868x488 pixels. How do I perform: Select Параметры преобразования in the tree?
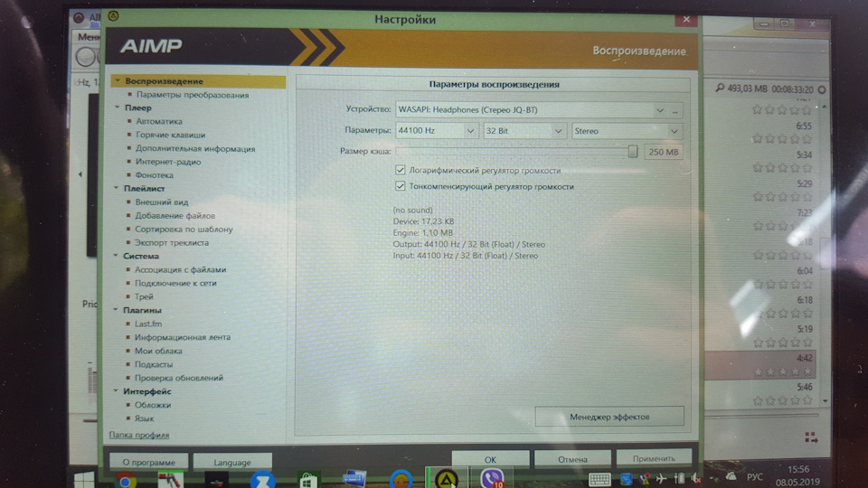(x=193, y=95)
